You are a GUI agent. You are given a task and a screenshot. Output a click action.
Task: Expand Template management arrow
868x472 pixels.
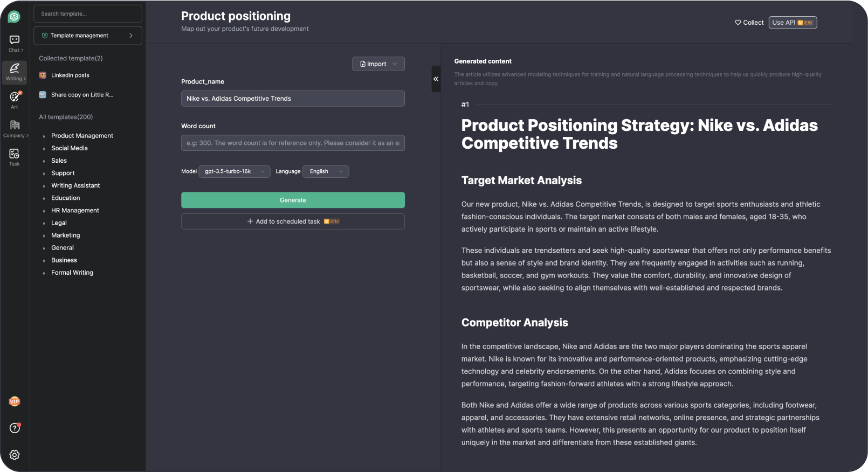(x=131, y=36)
